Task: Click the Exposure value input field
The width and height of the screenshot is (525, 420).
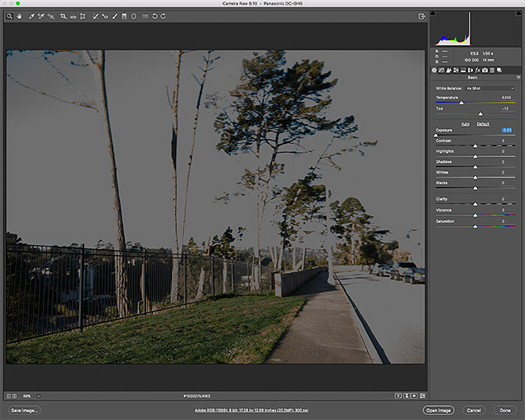Action: [506, 130]
